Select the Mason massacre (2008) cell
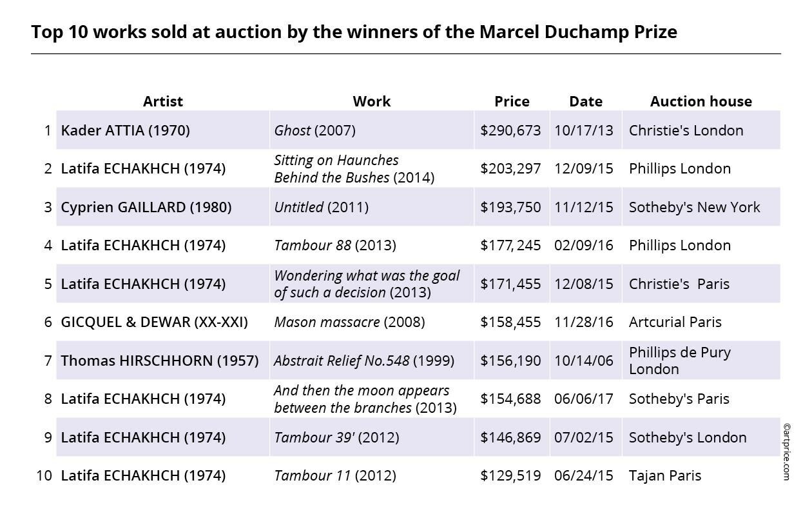This screenshot has width=812, height=516. click(x=349, y=322)
